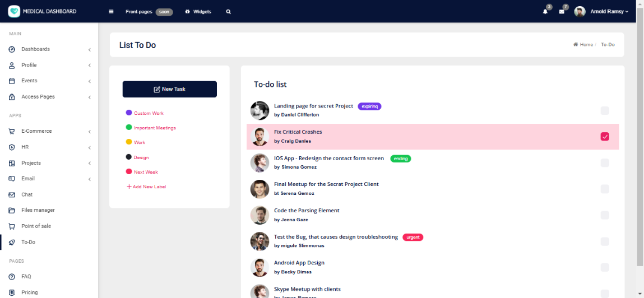Mark Code the Parsing Element as done
This screenshot has width=644, height=298.
604,215
